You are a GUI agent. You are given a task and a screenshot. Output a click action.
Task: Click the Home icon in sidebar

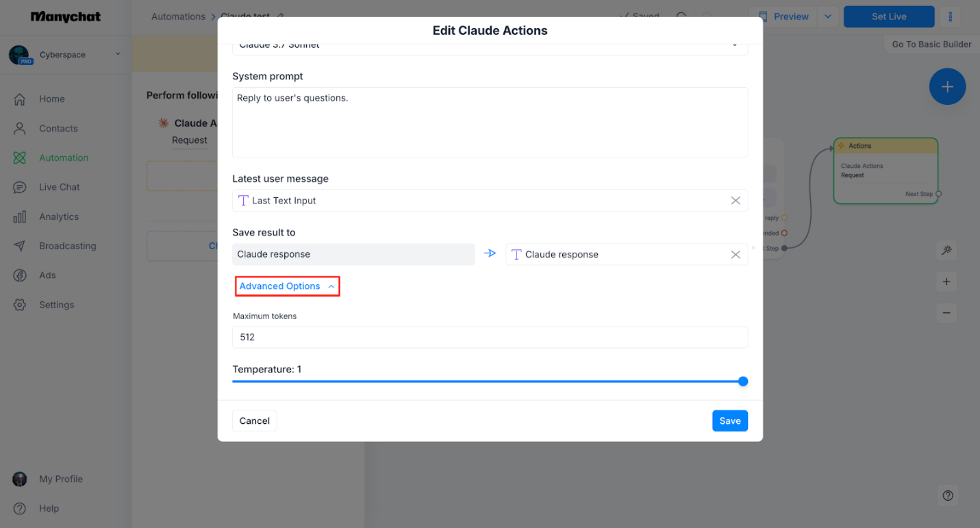point(20,99)
